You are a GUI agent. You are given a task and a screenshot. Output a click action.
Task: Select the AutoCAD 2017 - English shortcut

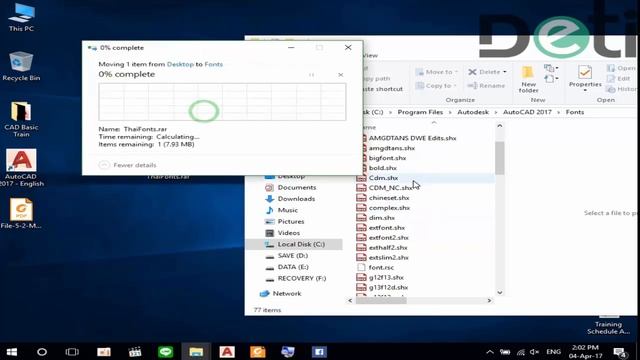(21, 168)
